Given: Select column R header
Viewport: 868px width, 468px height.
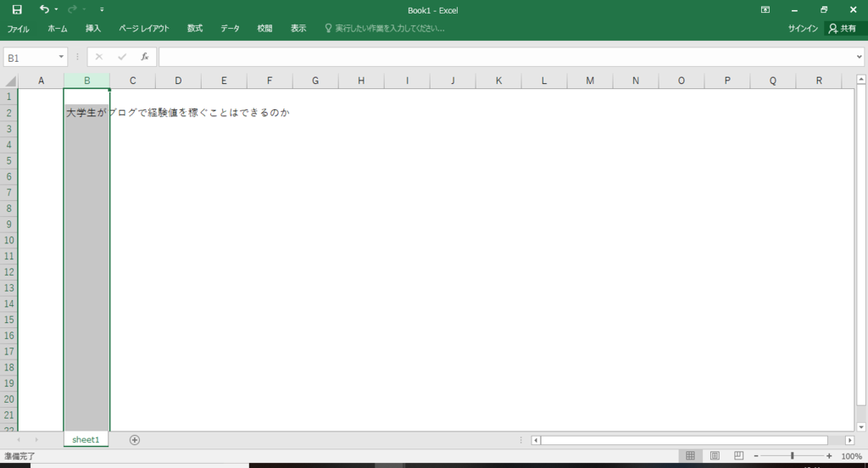Looking at the screenshot, I should [x=819, y=81].
